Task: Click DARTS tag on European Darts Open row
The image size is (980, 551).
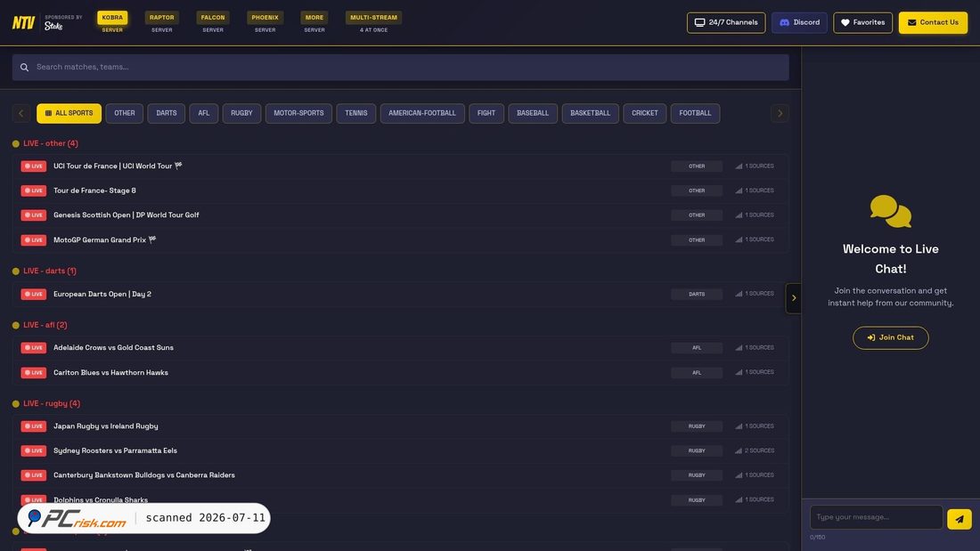Action: 697,294
